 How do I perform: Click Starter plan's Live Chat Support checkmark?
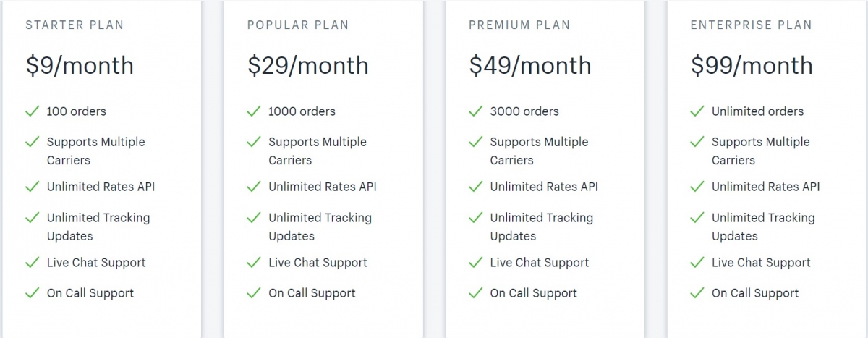(32, 263)
